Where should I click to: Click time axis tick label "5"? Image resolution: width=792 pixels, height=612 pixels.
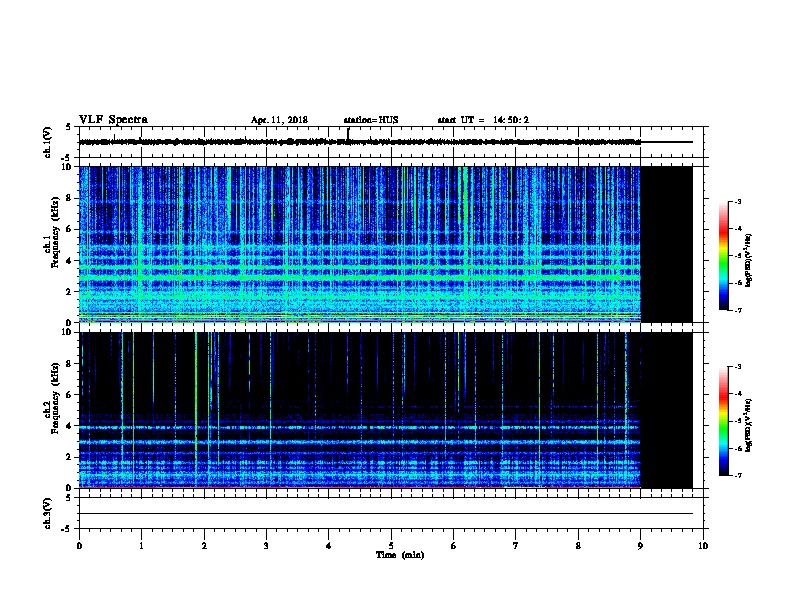click(x=391, y=545)
